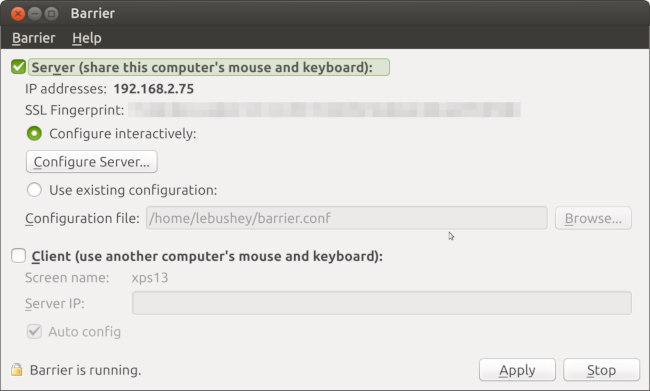The image size is (650, 391).
Task: Click the Configuration file path field
Action: pyautogui.click(x=347, y=218)
